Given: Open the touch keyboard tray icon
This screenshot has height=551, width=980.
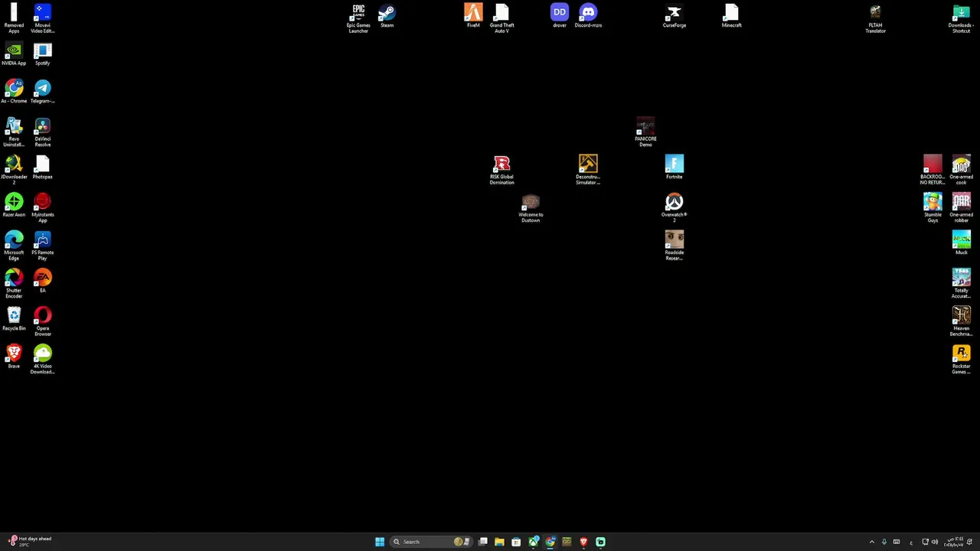Looking at the screenshot, I should (897, 542).
